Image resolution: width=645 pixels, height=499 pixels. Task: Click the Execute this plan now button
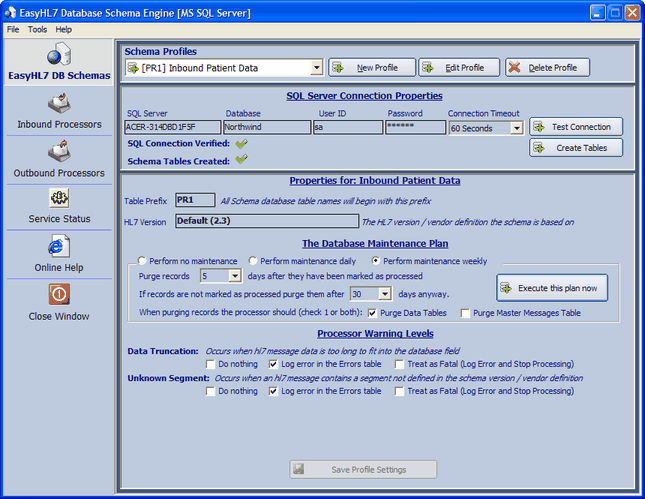point(552,288)
